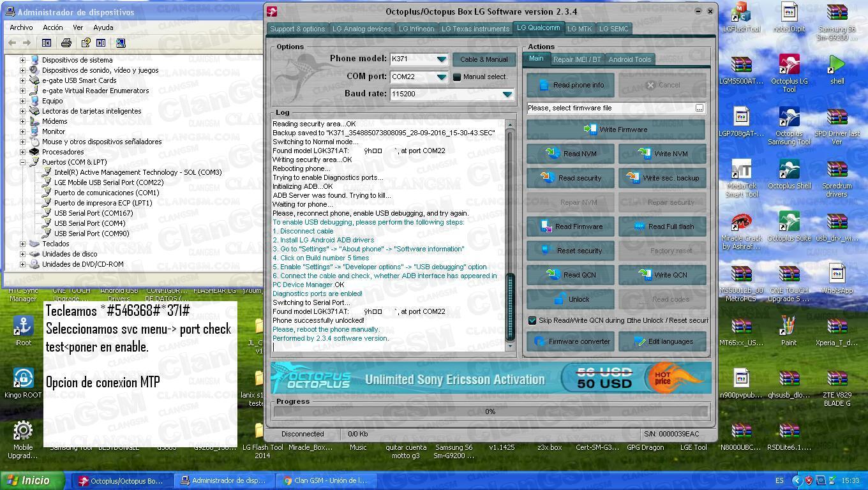Viewport: 868px width, 490px height.
Task: Expand the Unidades de disco node
Action: (x=23, y=254)
